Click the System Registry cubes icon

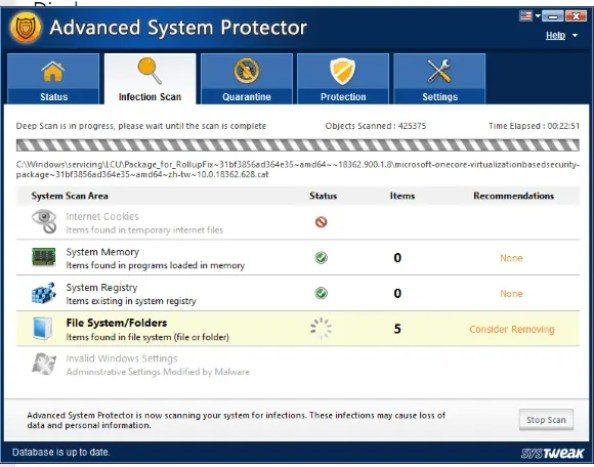click(x=44, y=293)
